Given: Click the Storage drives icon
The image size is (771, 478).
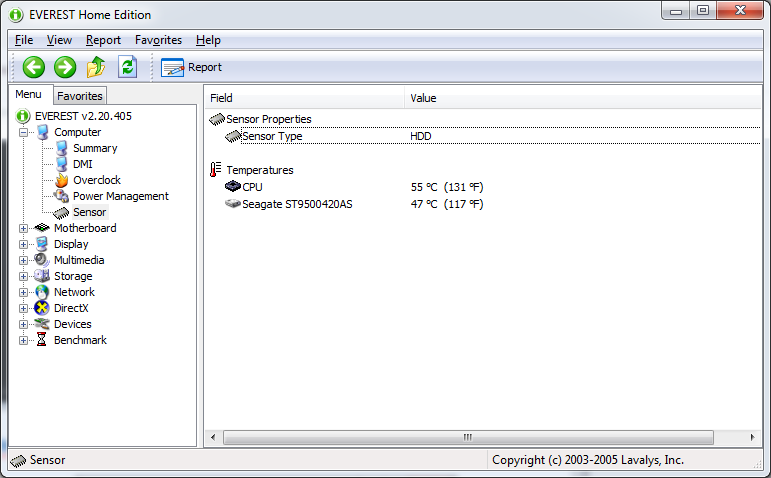Looking at the screenshot, I should click(42, 276).
